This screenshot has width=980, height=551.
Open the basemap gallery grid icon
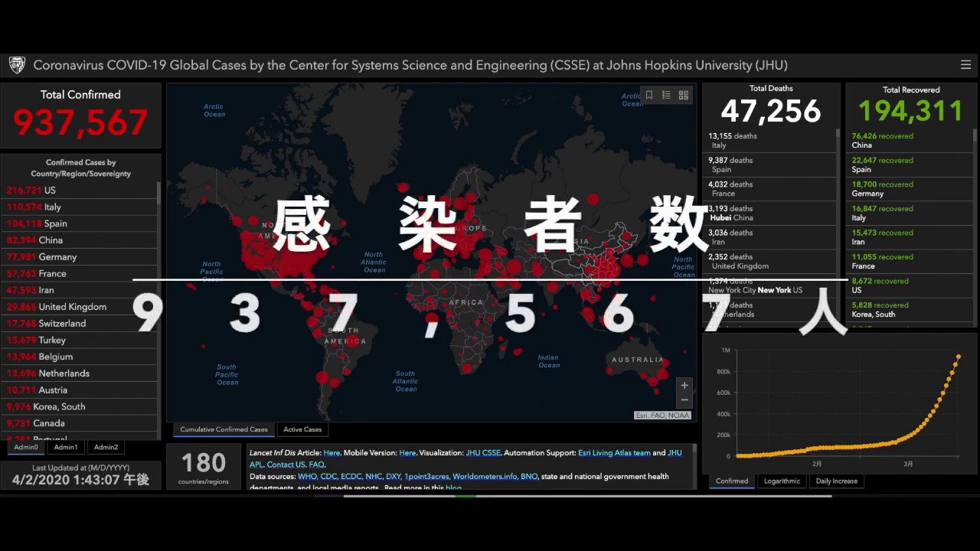point(684,96)
